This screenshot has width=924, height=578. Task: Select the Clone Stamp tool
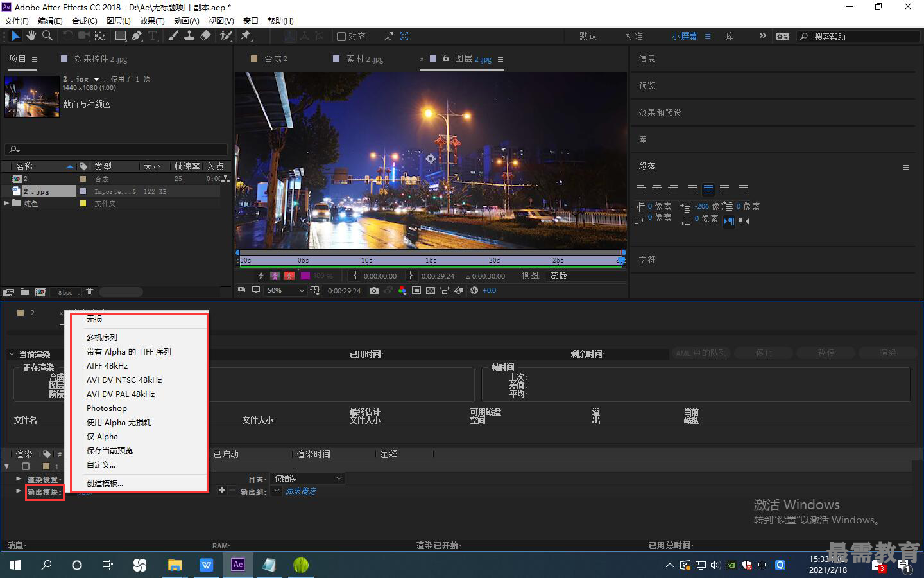click(x=189, y=36)
